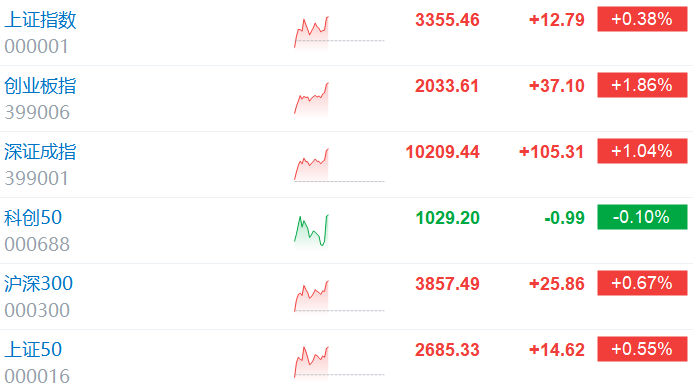Open the 沪深300 index link
Viewport: 693px width, 391px height.
38,284
